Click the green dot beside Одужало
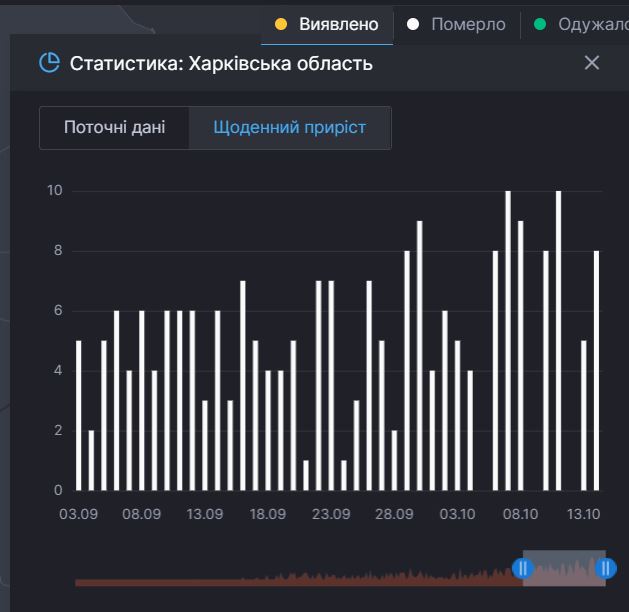This screenshot has height=612, width=629. point(540,24)
